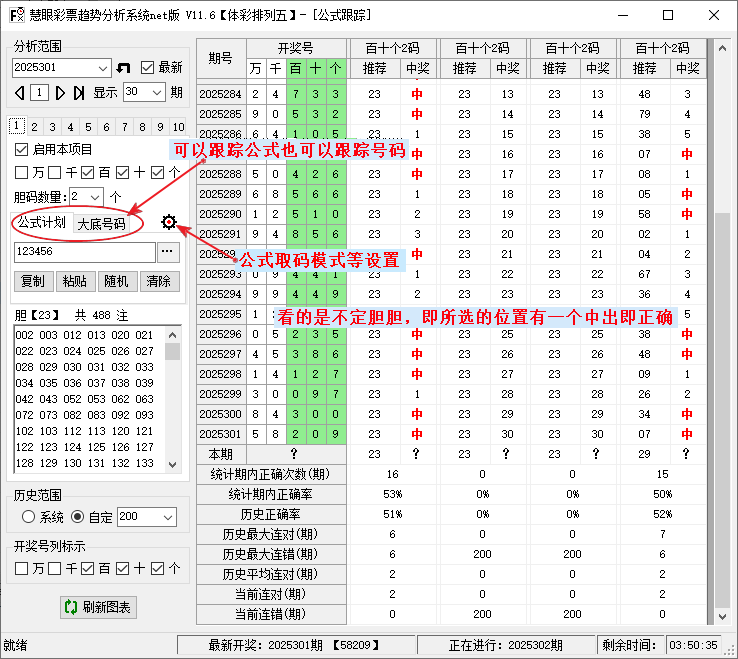Advance to next period with right triangle

(61, 92)
